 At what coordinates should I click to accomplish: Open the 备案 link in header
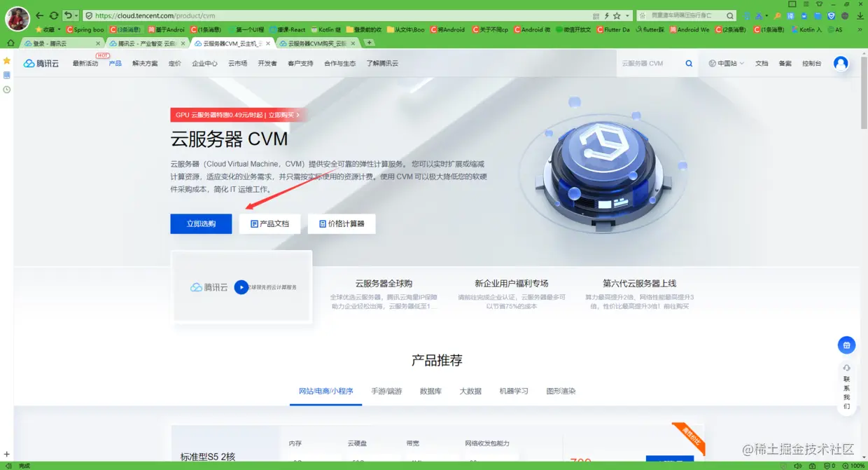click(x=785, y=63)
